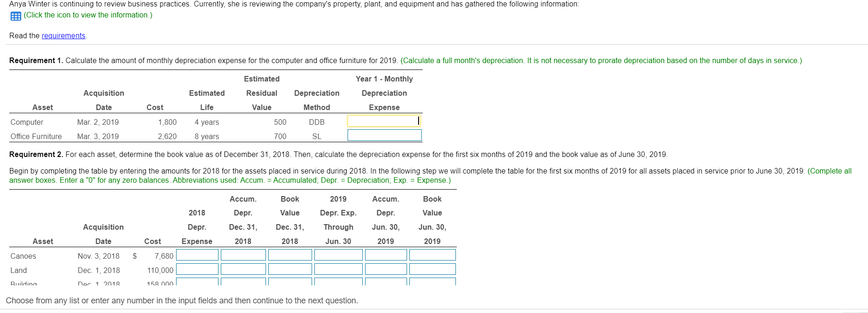Screen dimensions: 868x313
Task: Select the Book Value Dec. 31 field for Land
Action: [289, 269]
